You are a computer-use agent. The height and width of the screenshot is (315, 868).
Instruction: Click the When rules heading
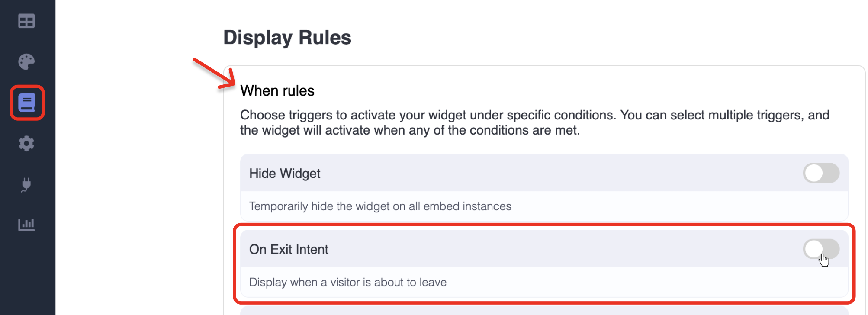pyautogui.click(x=277, y=90)
